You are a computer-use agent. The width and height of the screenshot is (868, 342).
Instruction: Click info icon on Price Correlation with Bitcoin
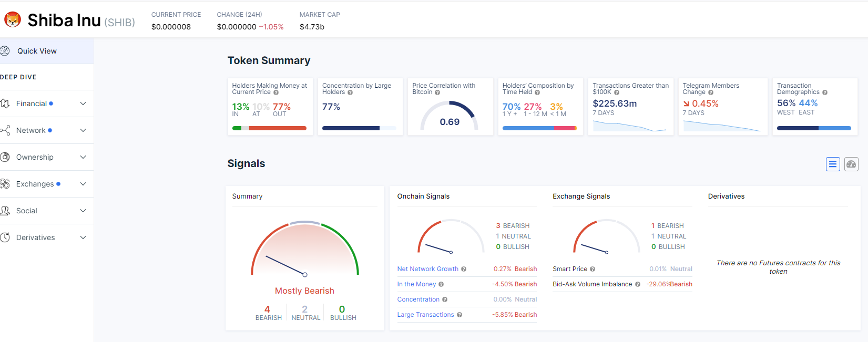click(437, 92)
